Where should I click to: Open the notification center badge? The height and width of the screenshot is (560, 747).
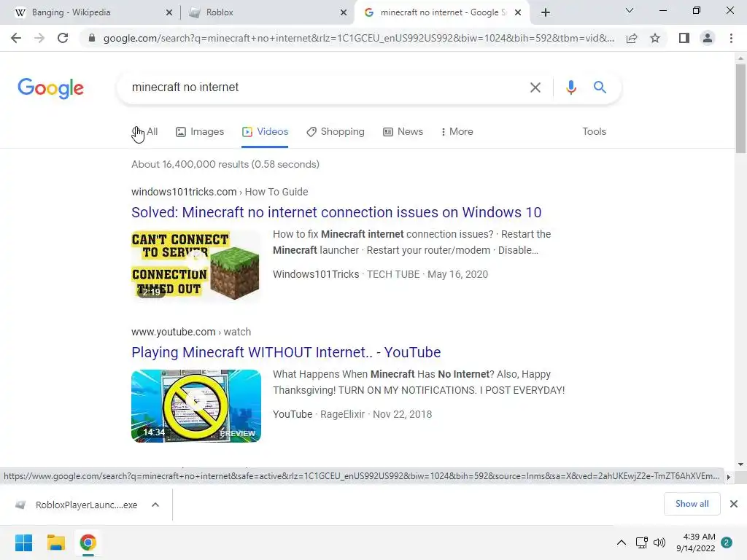coord(727,542)
